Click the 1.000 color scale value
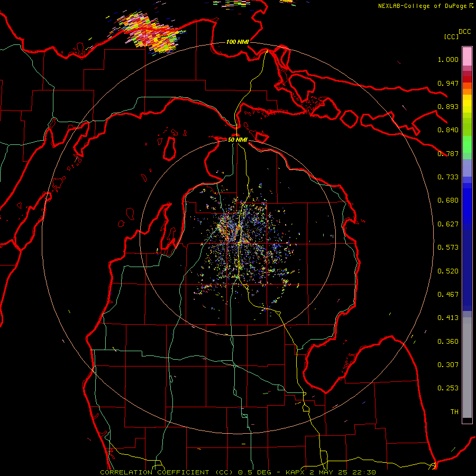The width and height of the screenshot is (476, 476). coord(448,59)
